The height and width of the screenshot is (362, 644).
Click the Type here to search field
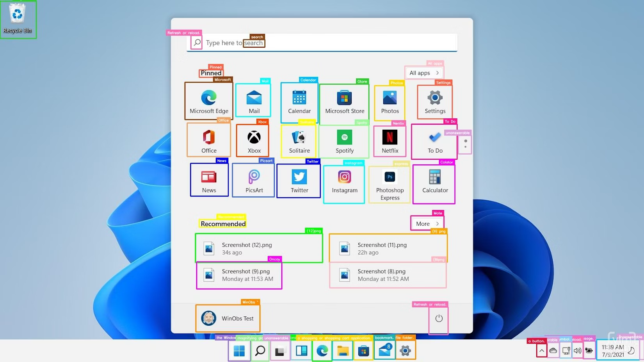point(328,43)
